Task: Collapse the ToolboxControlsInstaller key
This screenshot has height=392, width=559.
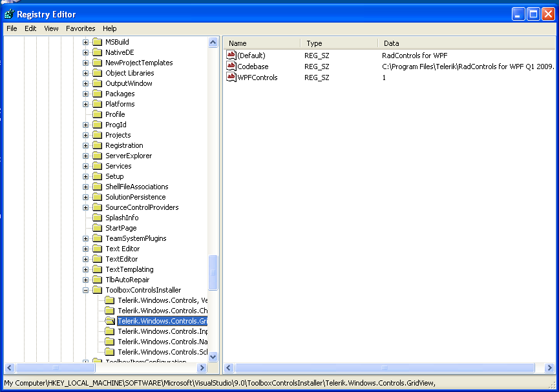Action: (85, 290)
